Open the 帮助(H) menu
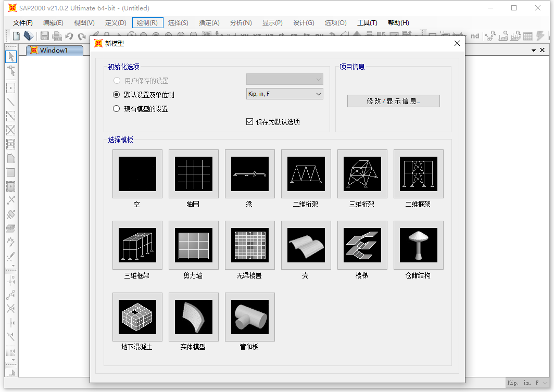The image size is (554, 392). [398, 22]
